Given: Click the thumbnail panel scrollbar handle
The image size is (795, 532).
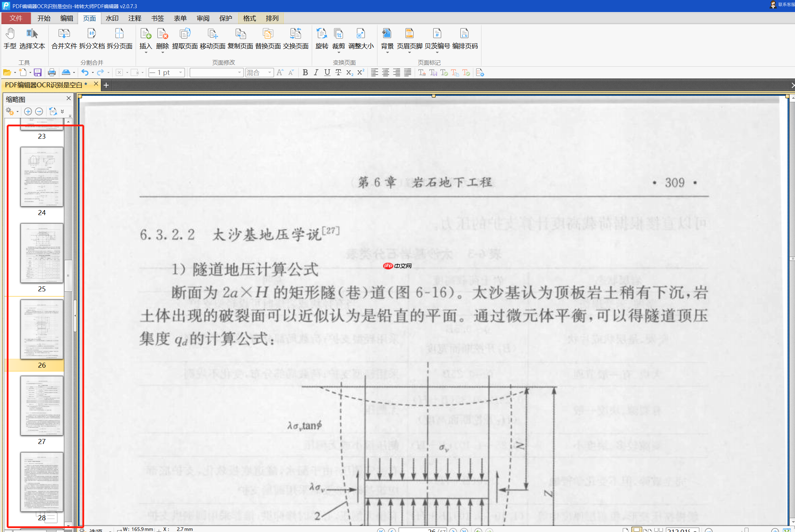Looking at the screenshot, I should coord(68,276).
